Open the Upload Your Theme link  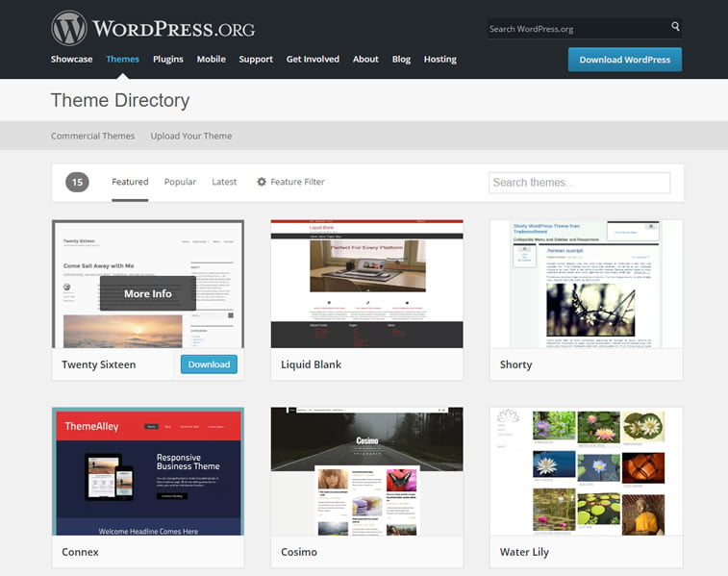(x=191, y=136)
